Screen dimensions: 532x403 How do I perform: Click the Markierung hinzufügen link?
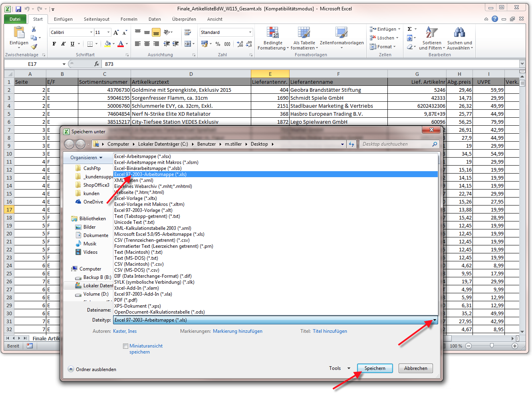pos(238,331)
